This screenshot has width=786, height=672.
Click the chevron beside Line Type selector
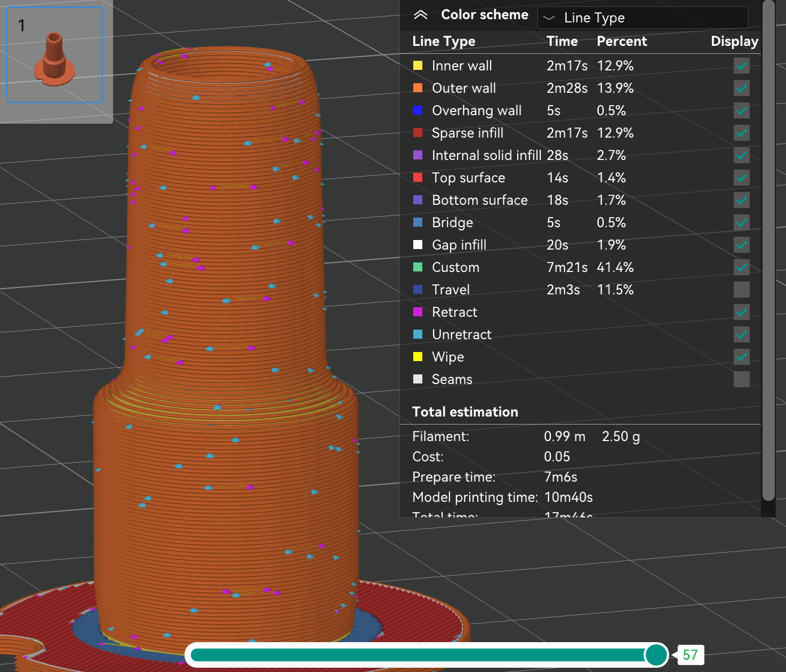549,18
